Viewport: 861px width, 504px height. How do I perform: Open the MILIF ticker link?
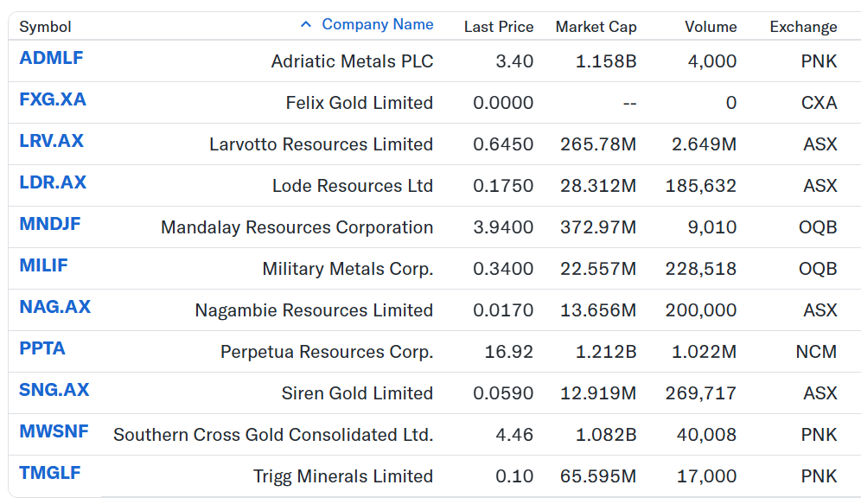[x=43, y=265]
